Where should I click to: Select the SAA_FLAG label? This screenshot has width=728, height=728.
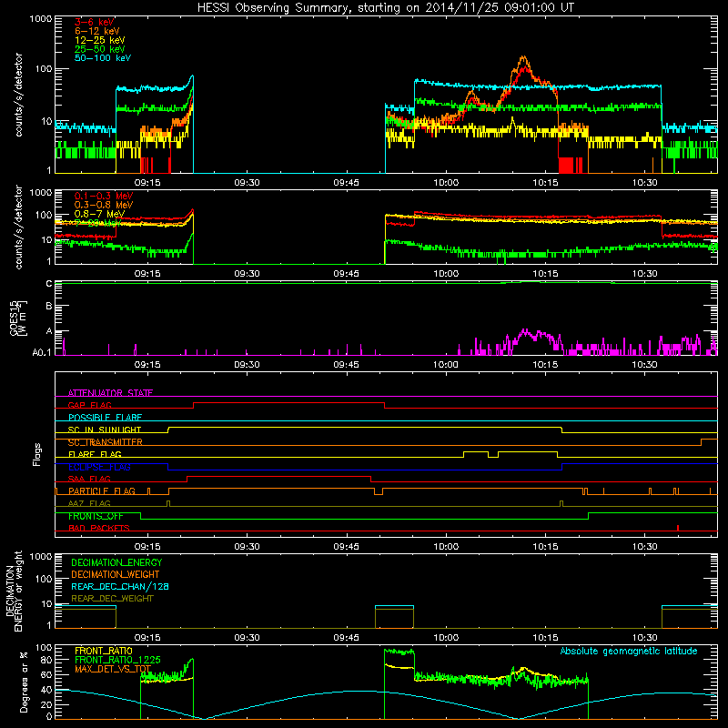pos(89,479)
